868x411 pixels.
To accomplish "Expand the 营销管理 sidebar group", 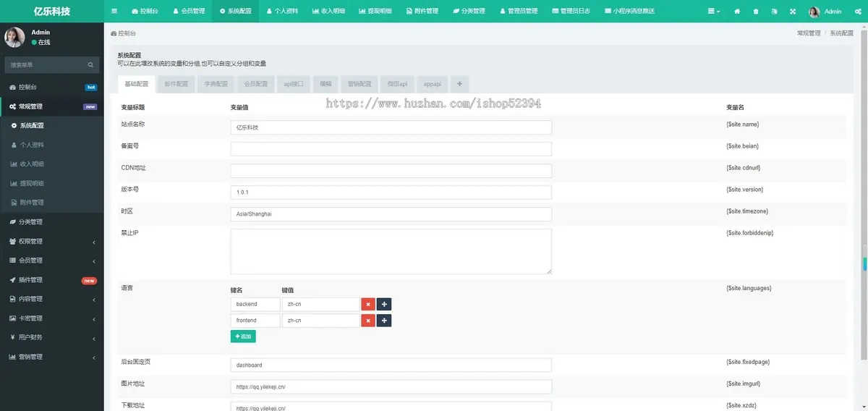I will 52,357.
